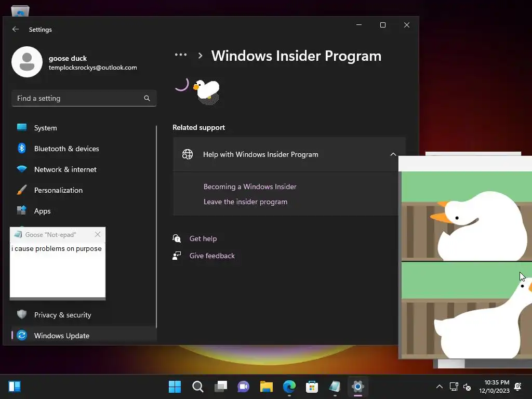Click the globe help icon
This screenshot has height=399, width=532.
click(x=187, y=154)
